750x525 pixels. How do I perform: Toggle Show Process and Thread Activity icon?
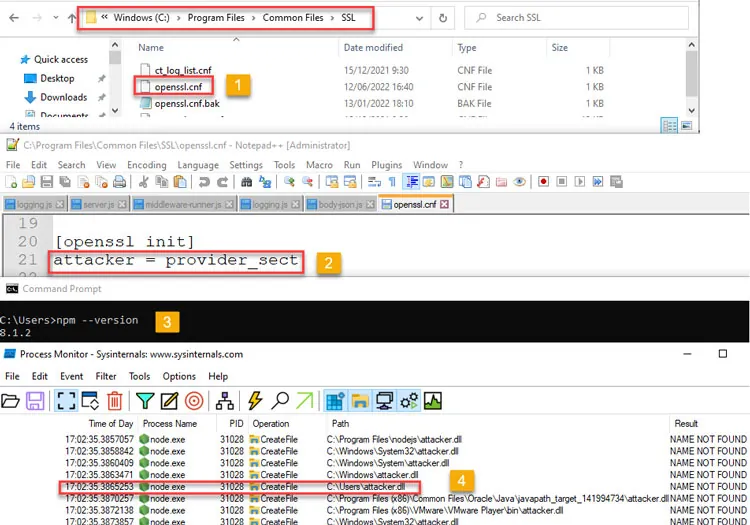click(409, 401)
